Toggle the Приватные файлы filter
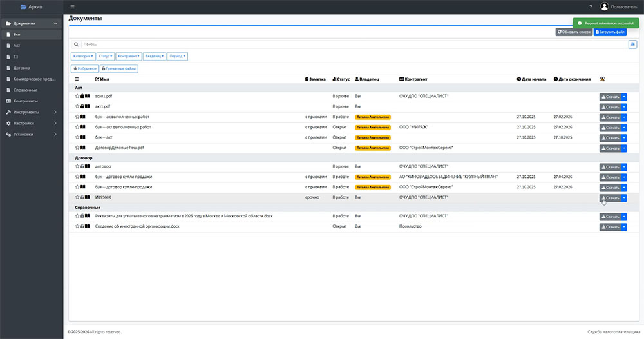This screenshot has width=644, height=339. coord(120,68)
